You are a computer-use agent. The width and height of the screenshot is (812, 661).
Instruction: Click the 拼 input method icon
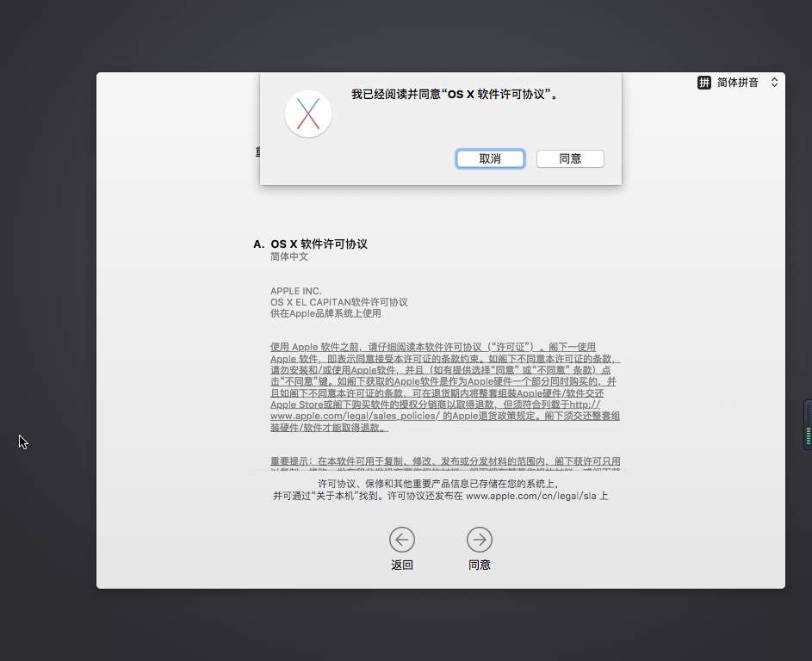704,83
